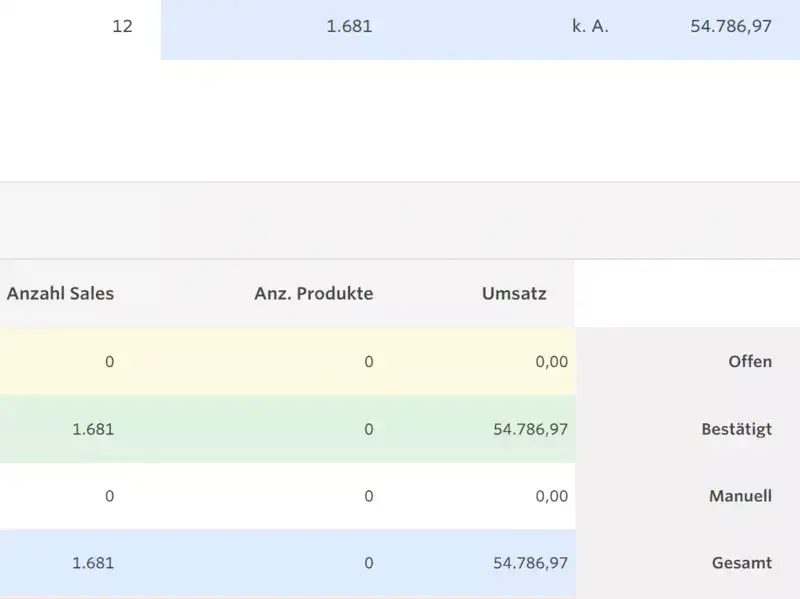Click the Offen row label
Image resolution: width=800 pixels, height=599 pixels.
tap(750, 362)
